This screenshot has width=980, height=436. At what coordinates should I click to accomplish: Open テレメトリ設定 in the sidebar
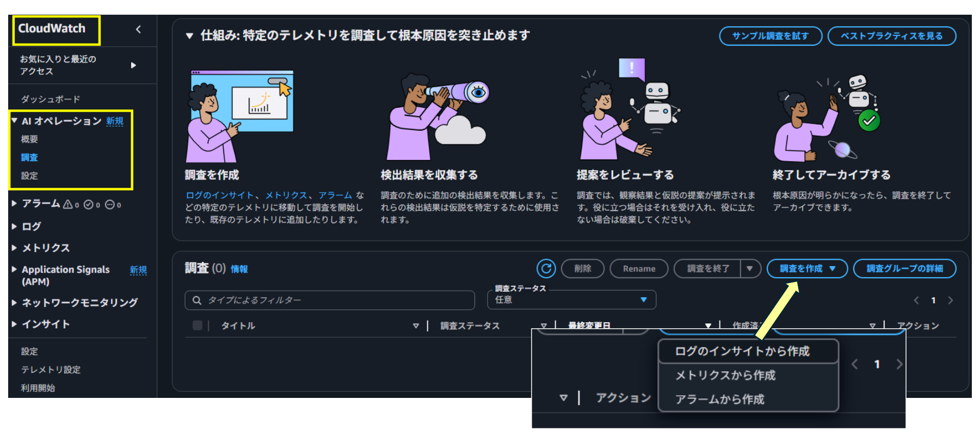tap(51, 370)
